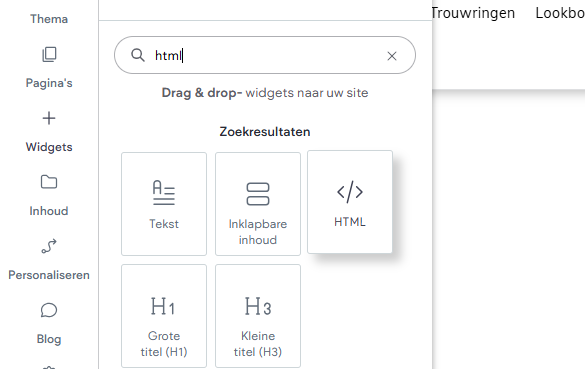
Task: Open the Trouwringen navigation link
Action: click(473, 13)
